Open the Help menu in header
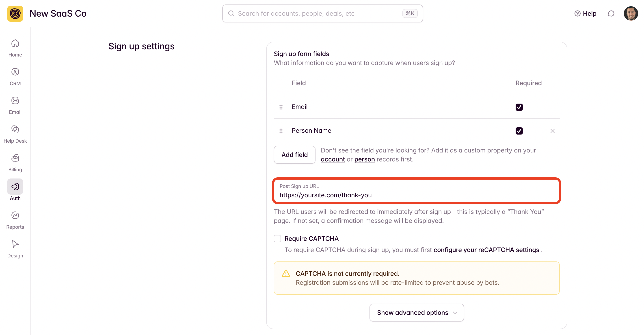 pos(585,13)
